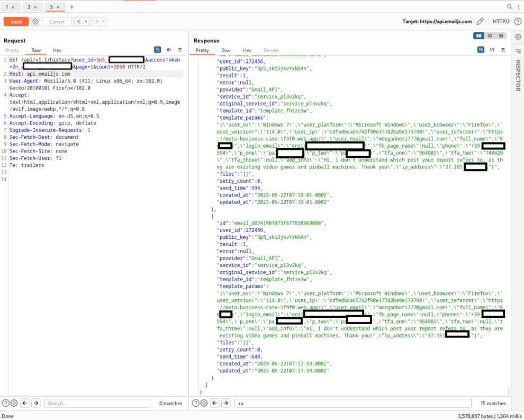Open request search settings gear icon

(x=14, y=403)
